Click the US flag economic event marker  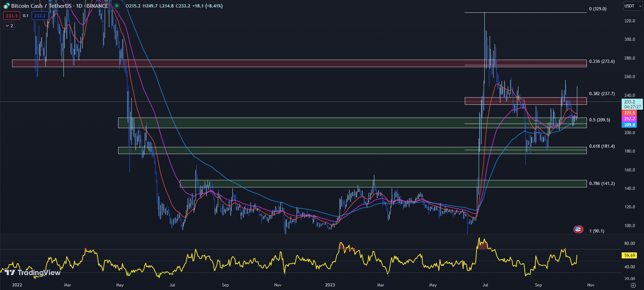(578, 229)
